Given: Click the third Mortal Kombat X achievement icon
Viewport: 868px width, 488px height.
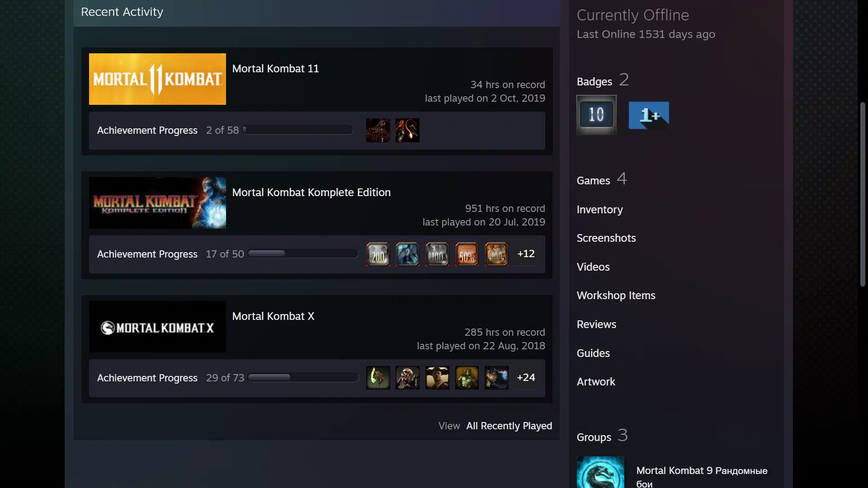Looking at the screenshot, I should coord(437,378).
